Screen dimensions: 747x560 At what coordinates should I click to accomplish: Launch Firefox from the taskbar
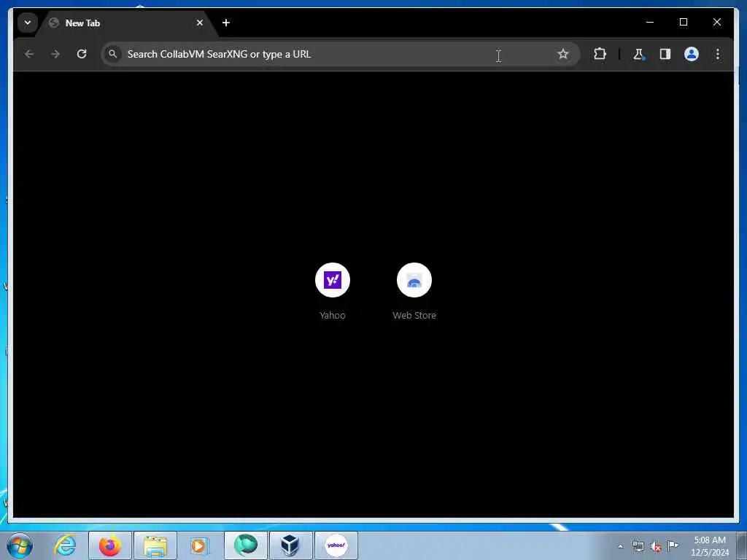pyautogui.click(x=110, y=545)
